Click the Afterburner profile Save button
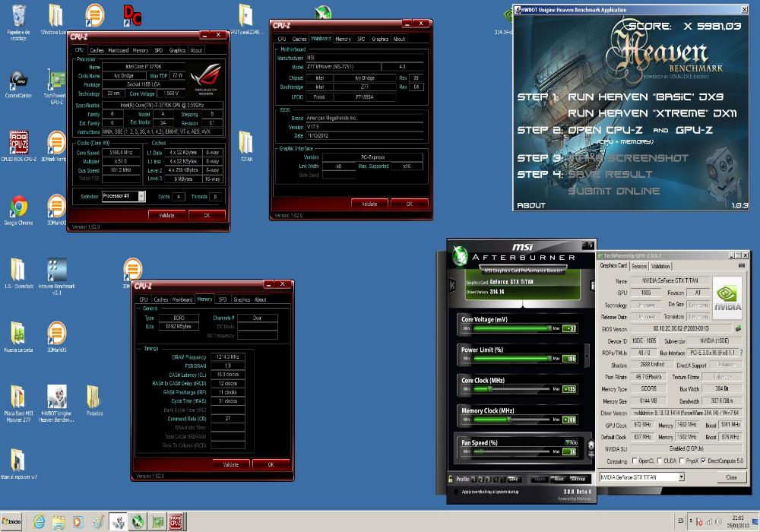 click(x=513, y=479)
